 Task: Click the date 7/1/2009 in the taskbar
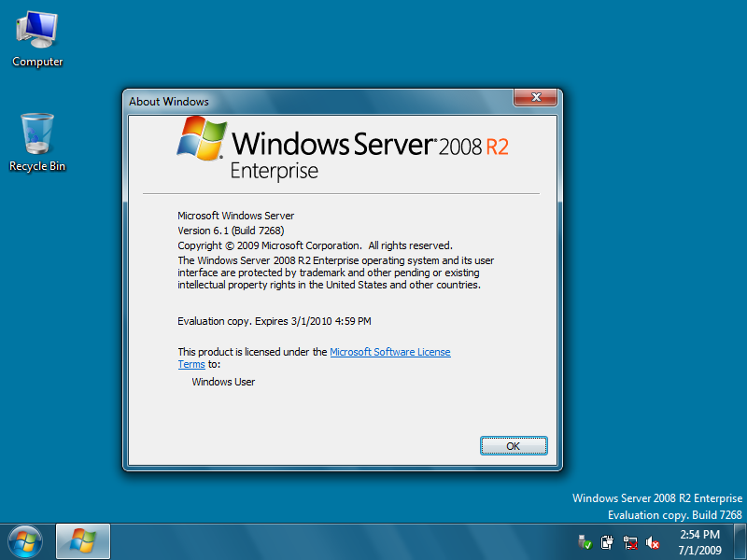click(699, 550)
